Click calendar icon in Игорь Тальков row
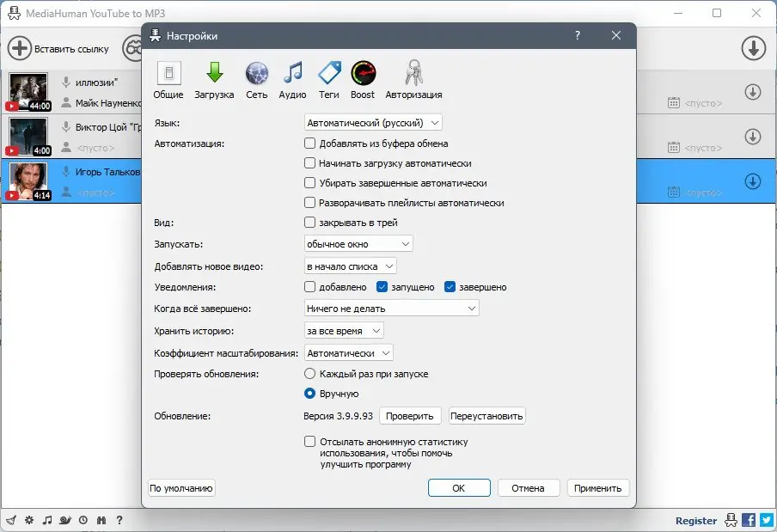 pos(674,193)
